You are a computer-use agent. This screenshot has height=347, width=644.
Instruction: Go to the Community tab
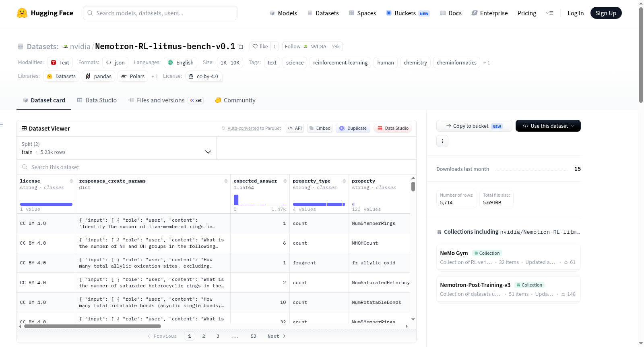point(235,100)
